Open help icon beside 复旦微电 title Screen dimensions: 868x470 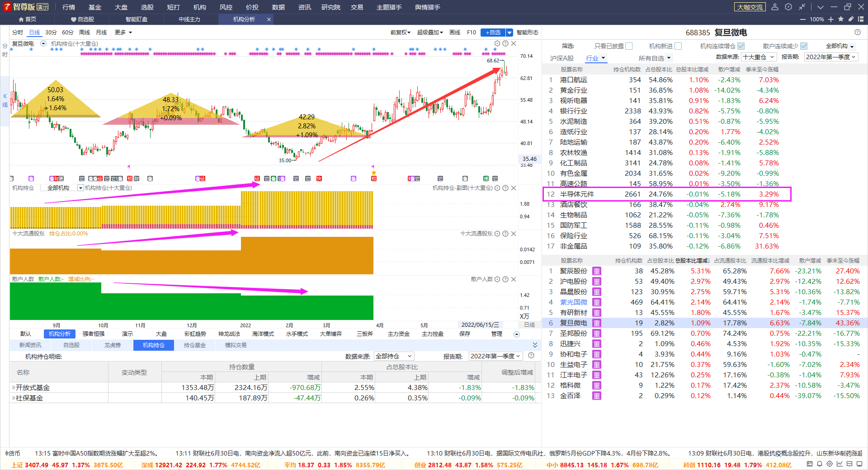pos(858,32)
